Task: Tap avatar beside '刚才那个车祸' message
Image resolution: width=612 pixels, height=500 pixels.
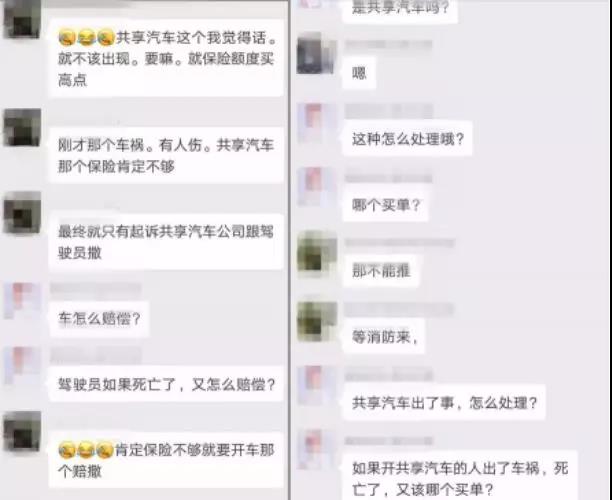Action: pyautogui.click(x=22, y=128)
